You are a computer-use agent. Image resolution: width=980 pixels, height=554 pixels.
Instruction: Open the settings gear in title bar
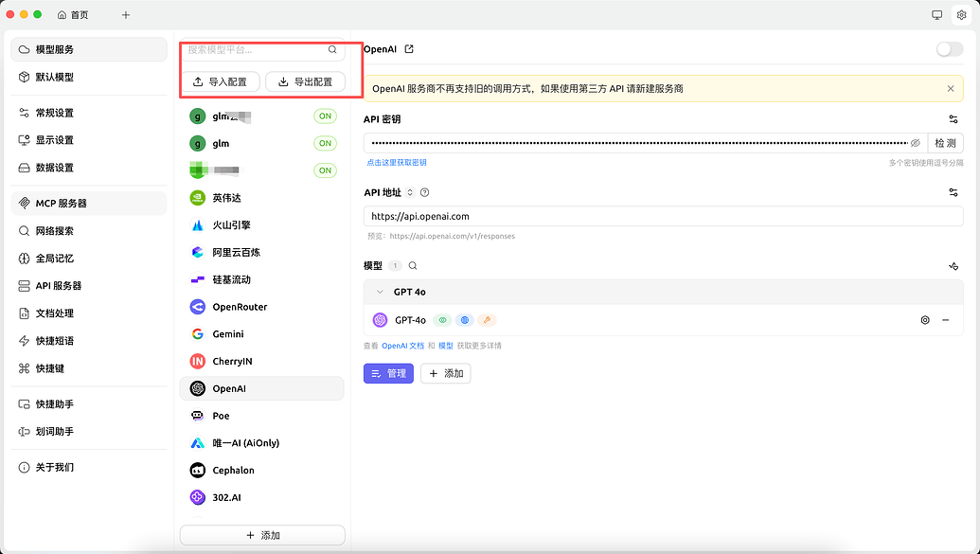pyautogui.click(x=961, y=15)
